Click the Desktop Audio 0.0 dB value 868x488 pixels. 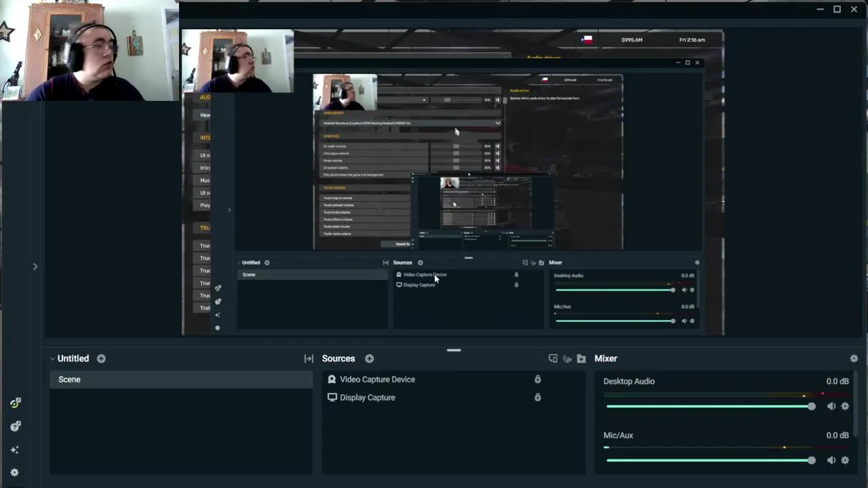tap(837, 381)
